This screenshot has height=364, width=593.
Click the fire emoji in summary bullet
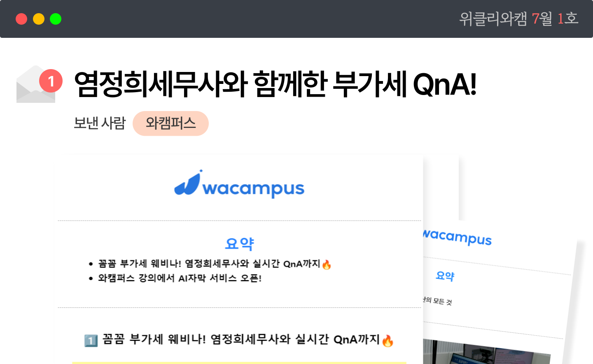pos(327,264)
